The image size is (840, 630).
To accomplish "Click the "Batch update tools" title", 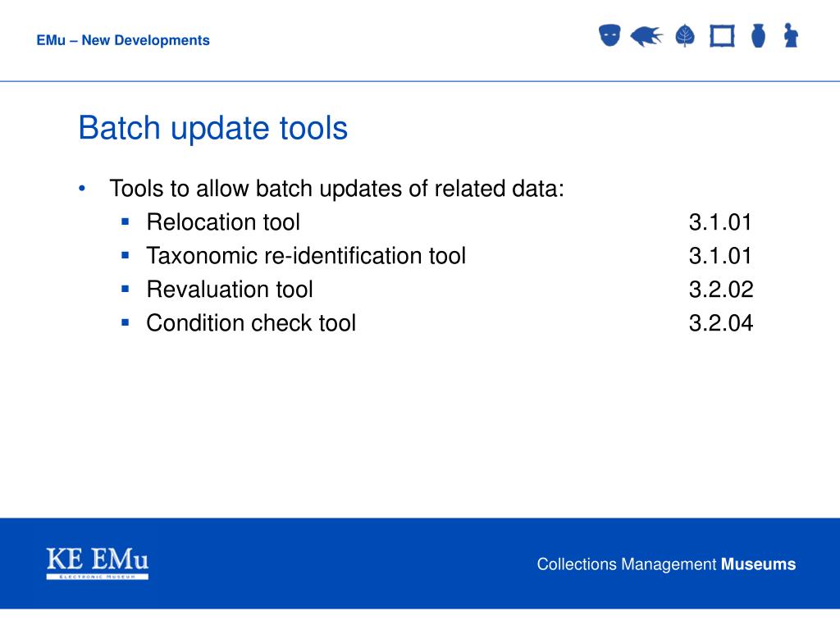I will 213,127.
